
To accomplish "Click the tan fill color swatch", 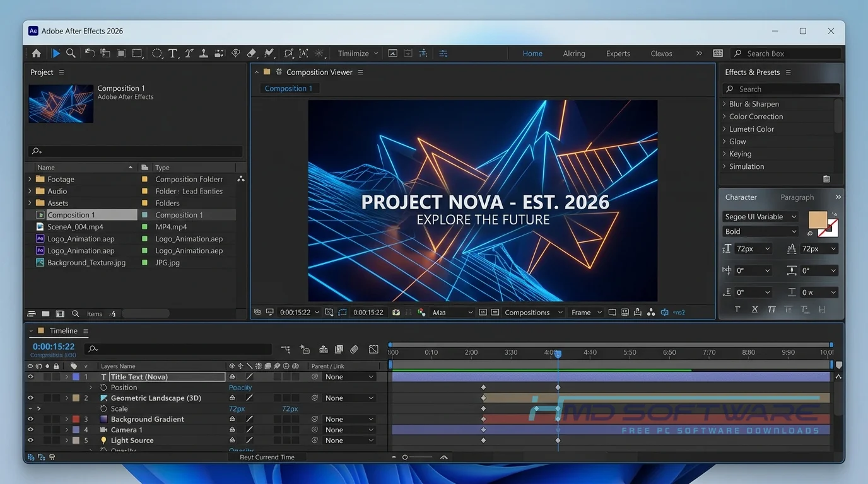I will (x=818, y=219).
